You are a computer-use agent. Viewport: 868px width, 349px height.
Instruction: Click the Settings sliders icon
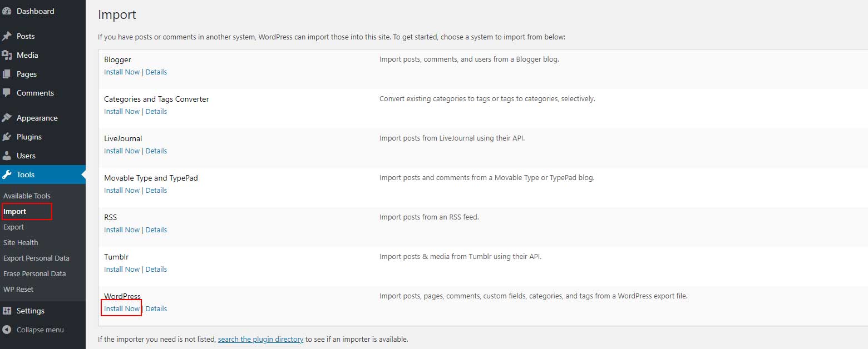[x=7, y=311]
